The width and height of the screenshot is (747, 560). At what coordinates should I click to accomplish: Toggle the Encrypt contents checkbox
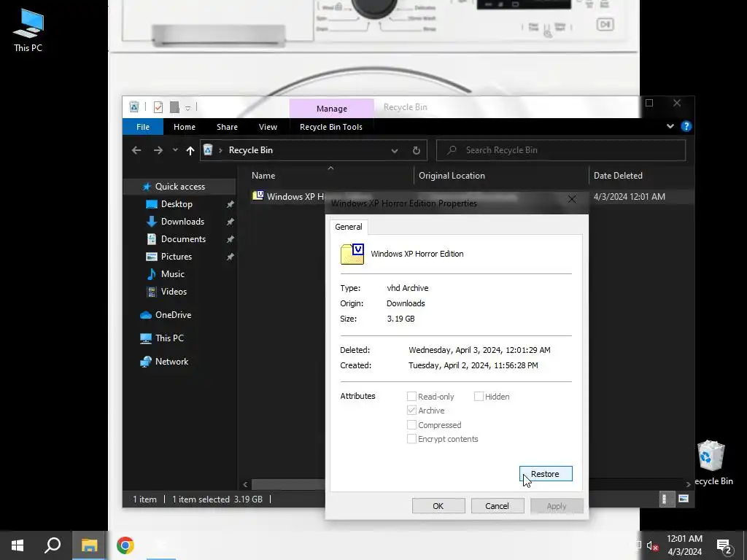click(x=411, y=438)
